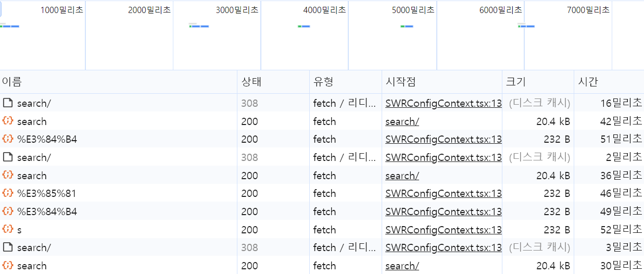Sort by the 크기 column header
The height and width of the screenshot is (274, 644).
click(538, 82)
